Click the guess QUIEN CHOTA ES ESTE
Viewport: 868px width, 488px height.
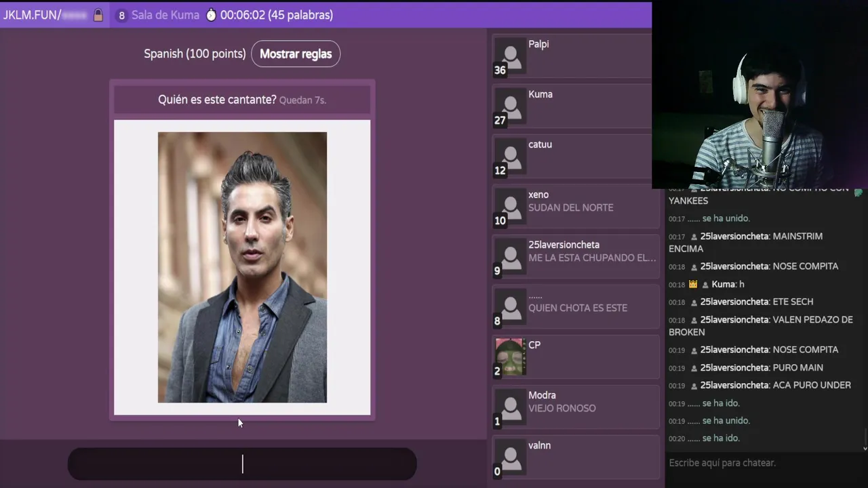578,308
